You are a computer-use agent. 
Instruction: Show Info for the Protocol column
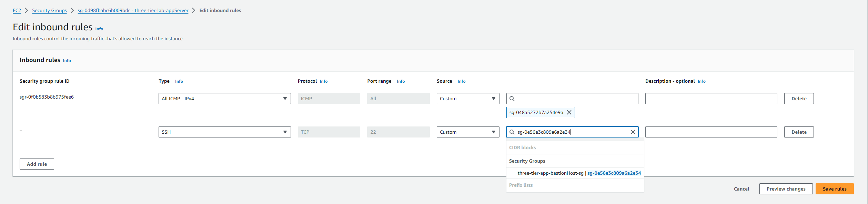pos(323,81)
